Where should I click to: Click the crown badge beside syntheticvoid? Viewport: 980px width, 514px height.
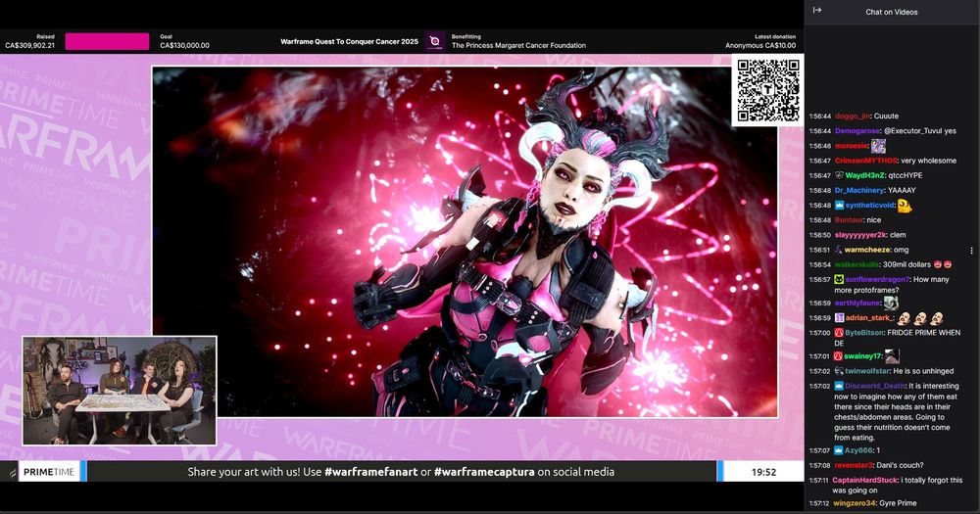point(840,206)
